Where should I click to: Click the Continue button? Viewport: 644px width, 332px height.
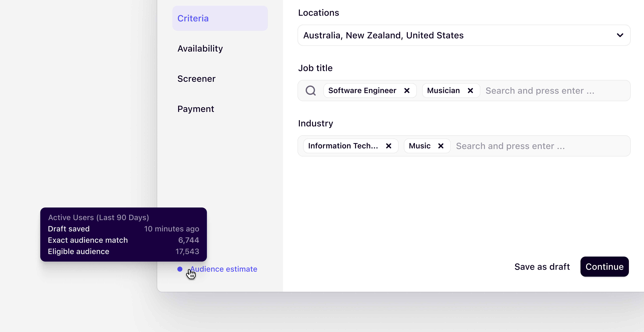[x=604, y=266]
